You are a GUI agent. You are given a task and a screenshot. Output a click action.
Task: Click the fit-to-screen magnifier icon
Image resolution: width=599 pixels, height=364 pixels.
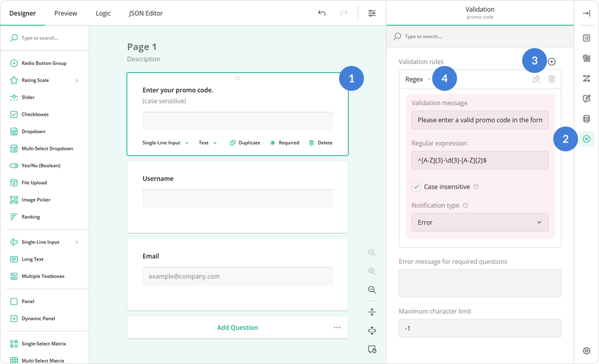(x=372, y=271)
